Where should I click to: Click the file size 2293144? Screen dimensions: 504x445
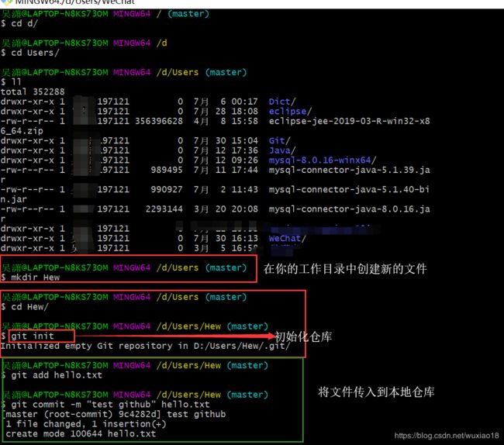point(164,209)
